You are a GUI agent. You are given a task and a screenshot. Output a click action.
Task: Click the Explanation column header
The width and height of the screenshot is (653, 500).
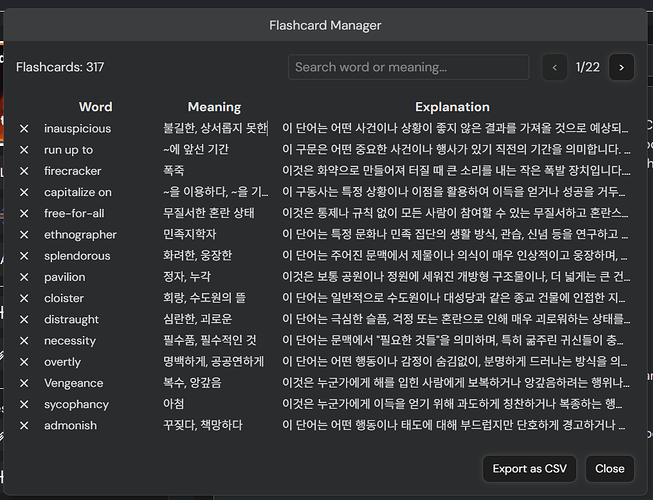tap(452, 107)
